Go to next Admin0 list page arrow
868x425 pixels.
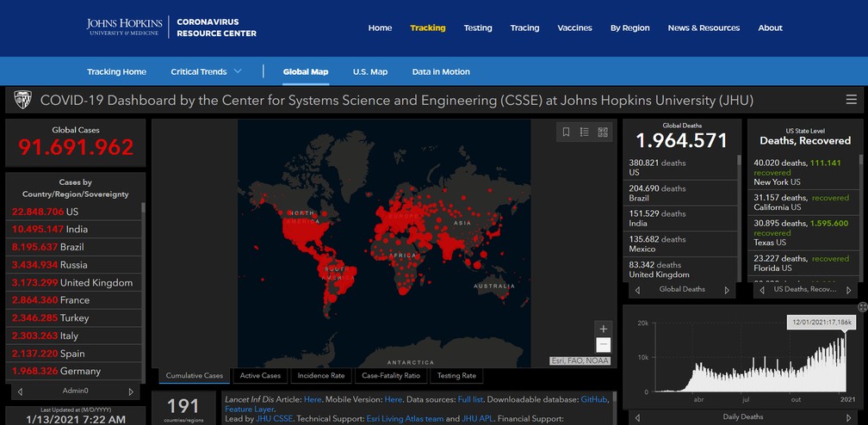pyautogui.click(x=131, y=391)
